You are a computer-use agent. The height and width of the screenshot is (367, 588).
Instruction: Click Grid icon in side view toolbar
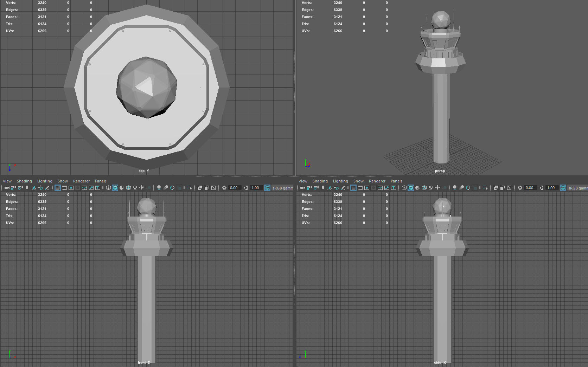click(x=353, y=188)
